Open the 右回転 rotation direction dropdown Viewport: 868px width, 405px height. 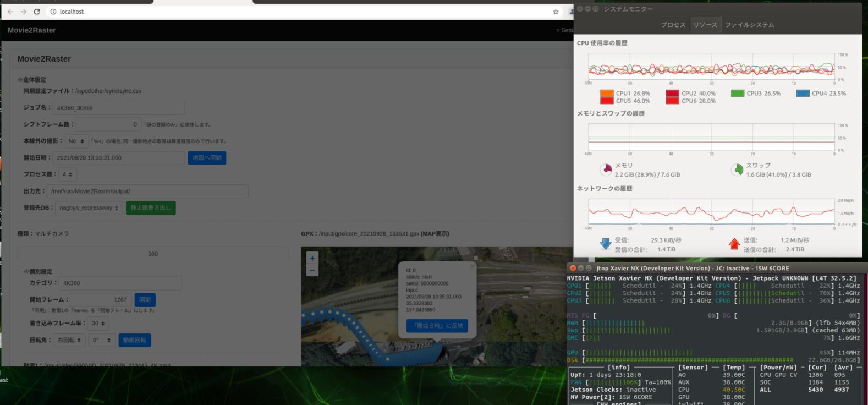[x=70, y=340]
